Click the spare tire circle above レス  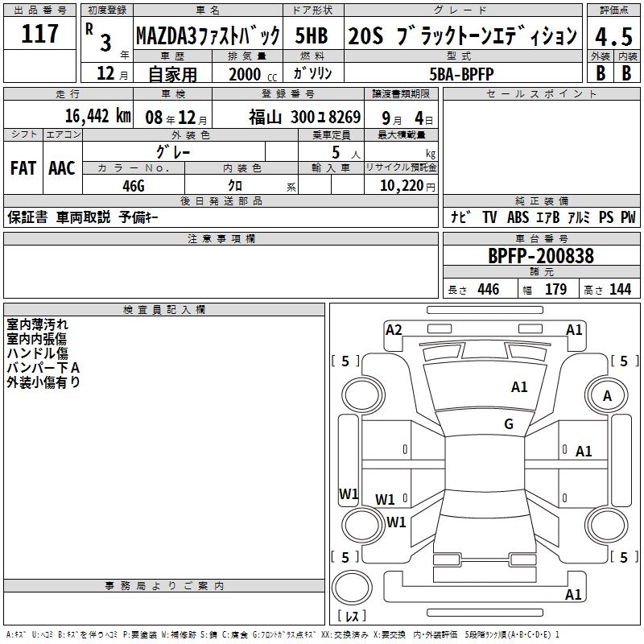click(x=352, y=588)
